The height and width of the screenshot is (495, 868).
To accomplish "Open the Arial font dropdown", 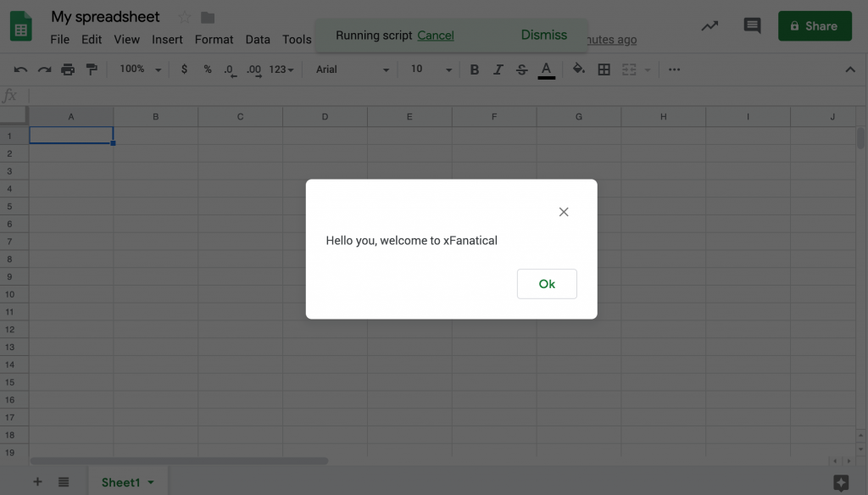I will click(x=353, y=70).
